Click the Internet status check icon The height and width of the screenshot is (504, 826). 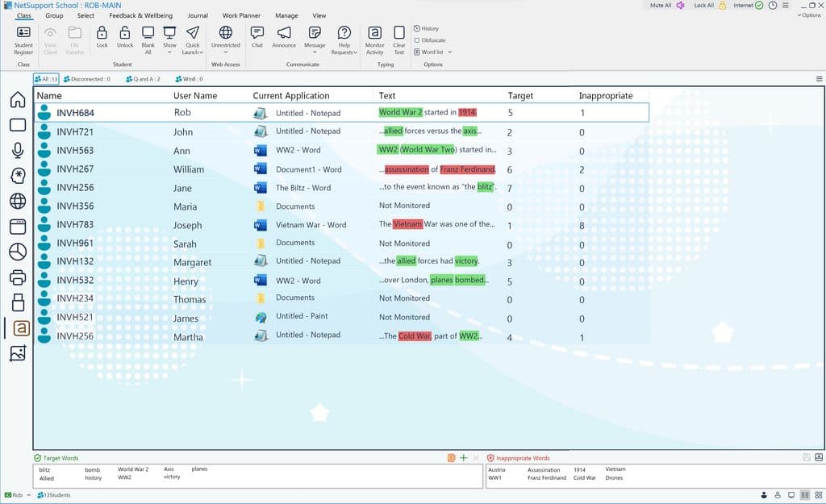tap(759, 6)
